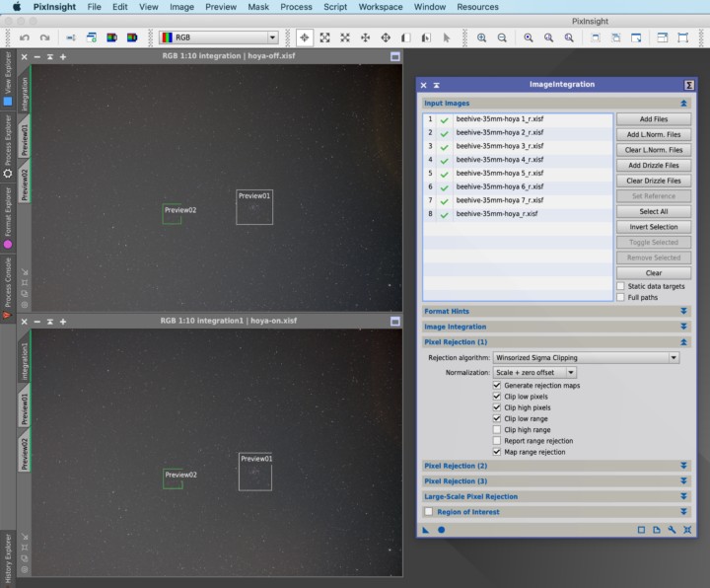Click the Undo arrow in the toolbar
The image size is (710, 588).
click(25, 37)
